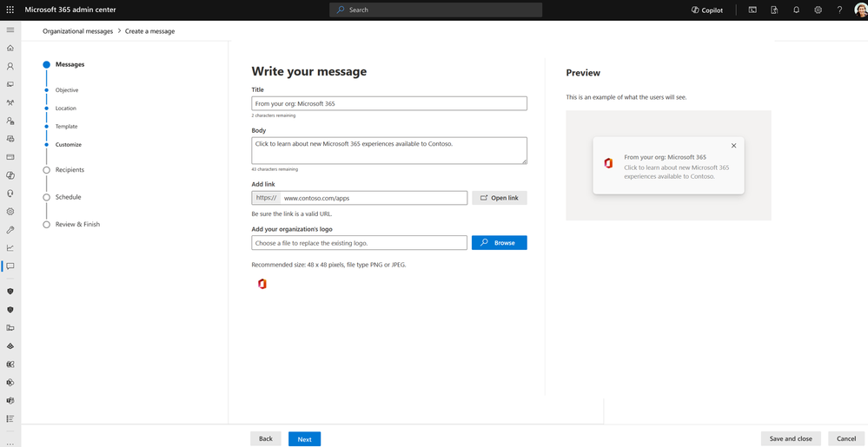The width and height of the screenshot is (868, 447).
Task: Click the 'Write your message' heading
Action: [x=309, y=71]
